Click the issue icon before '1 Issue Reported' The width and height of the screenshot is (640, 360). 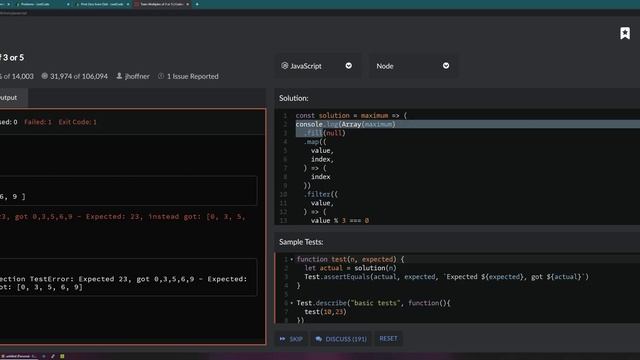pos(161,76)
